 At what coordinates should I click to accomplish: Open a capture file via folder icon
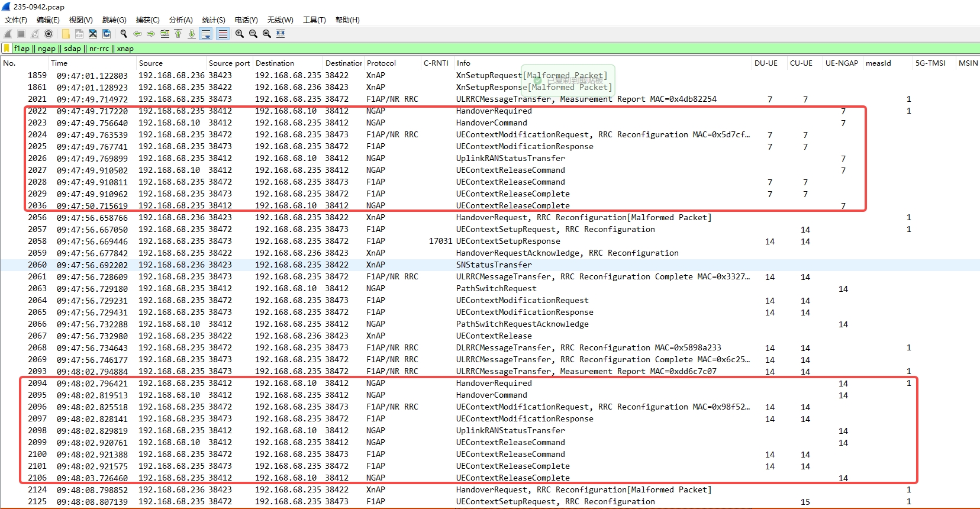[x=66, y=34]
